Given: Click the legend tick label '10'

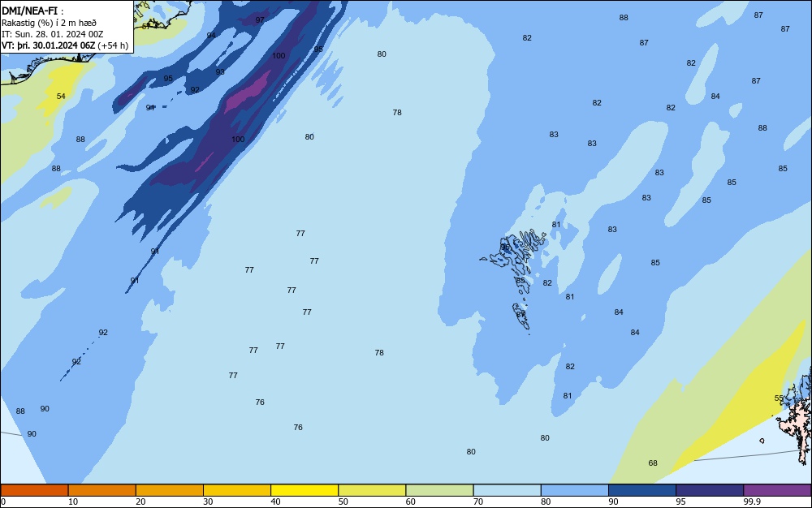Looking at the screenshot, I should 73,502.
